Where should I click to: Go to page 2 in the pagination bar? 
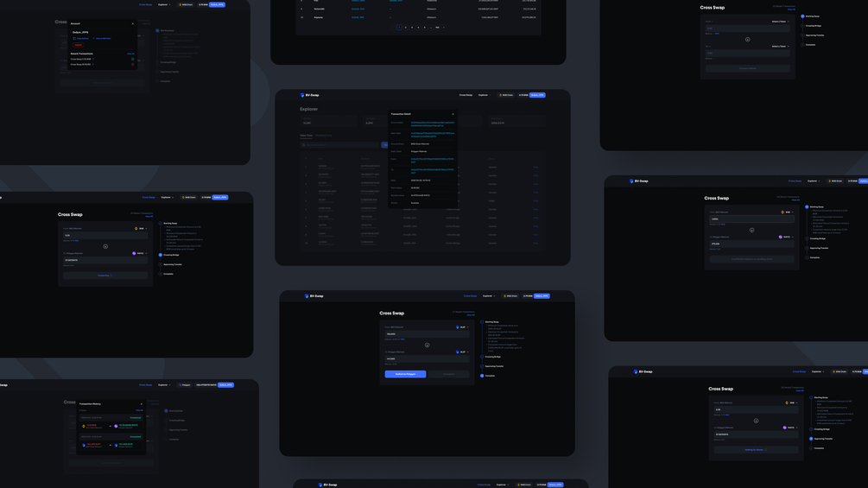coord(406,27)
